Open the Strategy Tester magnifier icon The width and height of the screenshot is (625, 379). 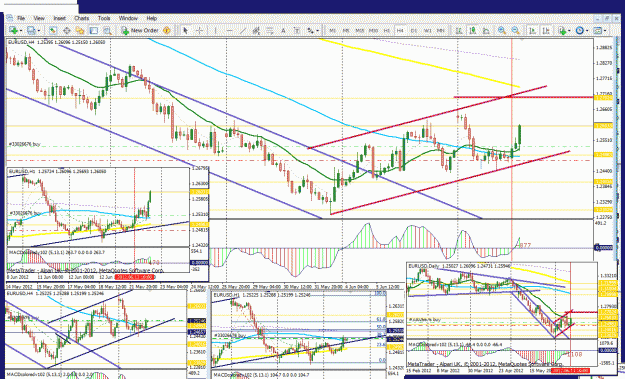pyautogui.click(x=107, y=30)
